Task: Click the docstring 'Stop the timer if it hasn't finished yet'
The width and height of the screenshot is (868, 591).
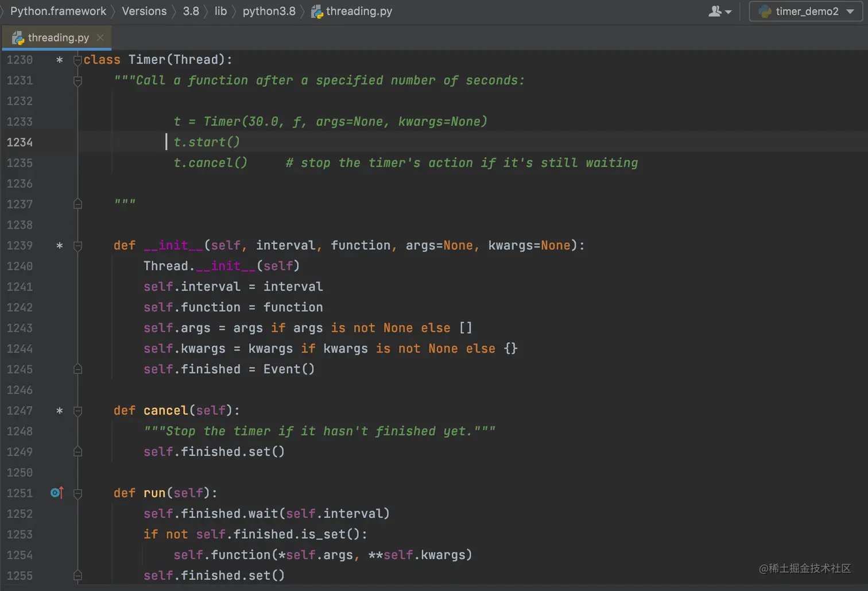Action: (x=320, y=431)
